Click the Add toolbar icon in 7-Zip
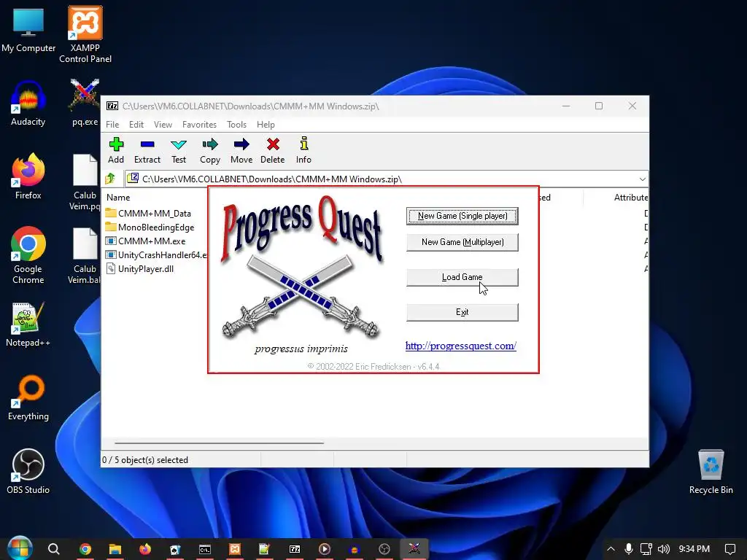Image resolution: width=747 pixels, height=560 pixels. pos(116,144)
